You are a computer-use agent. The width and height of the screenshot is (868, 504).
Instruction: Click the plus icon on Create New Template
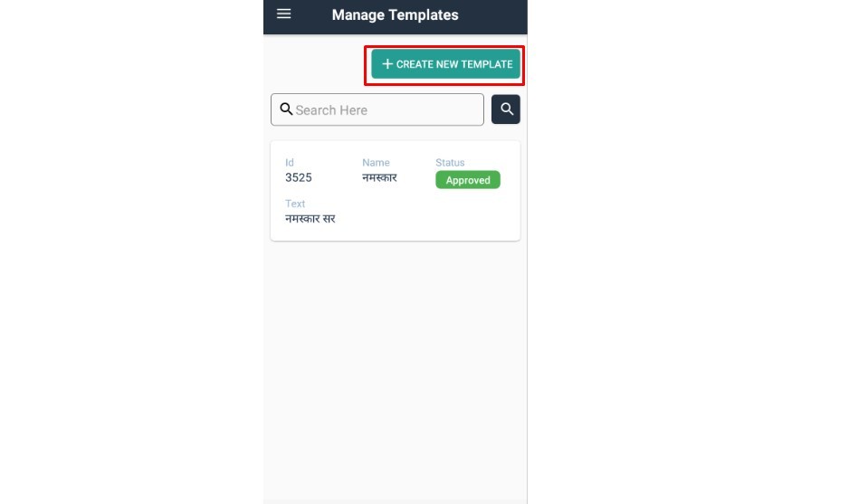[x=387, y=64]
